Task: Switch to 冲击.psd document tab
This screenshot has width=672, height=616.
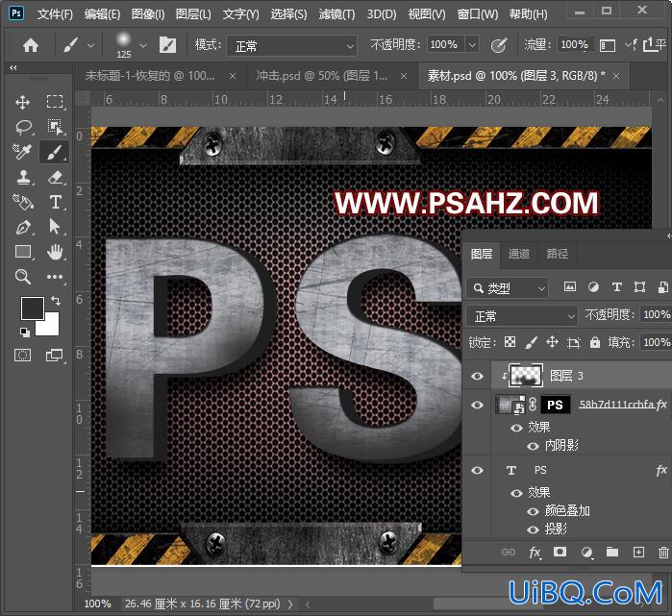Action: coord(322,76)
